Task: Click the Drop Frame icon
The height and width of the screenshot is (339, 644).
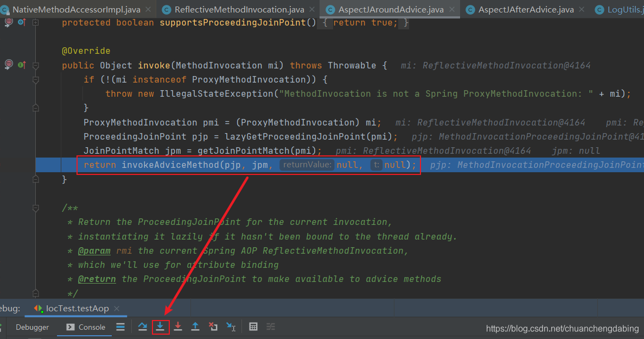Action: (213, 327)
